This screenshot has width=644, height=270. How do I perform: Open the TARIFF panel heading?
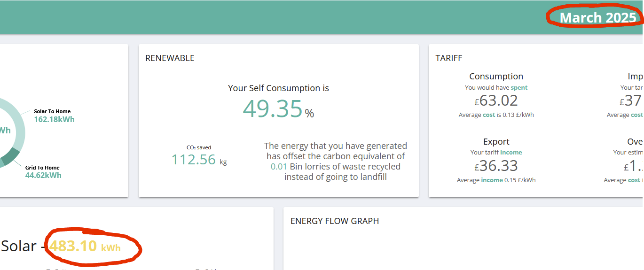(448, 58)
